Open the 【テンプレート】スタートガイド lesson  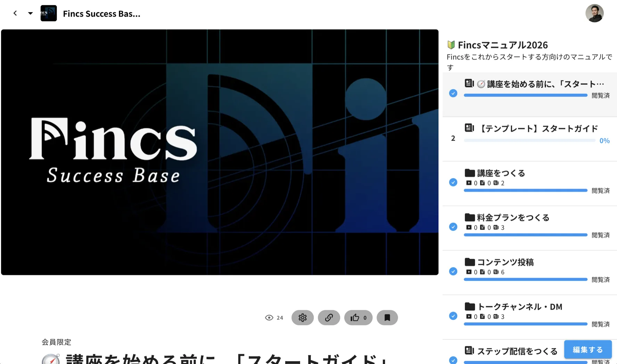529,139
